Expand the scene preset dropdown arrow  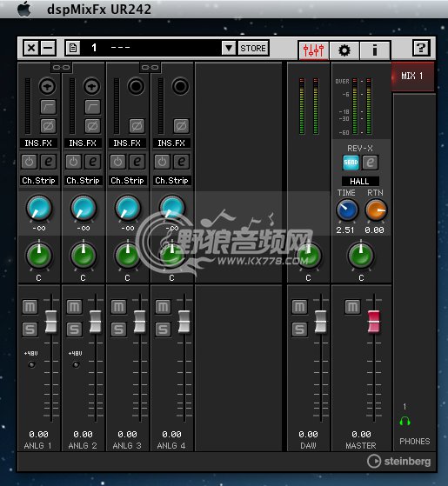click(x=229, y=48)
